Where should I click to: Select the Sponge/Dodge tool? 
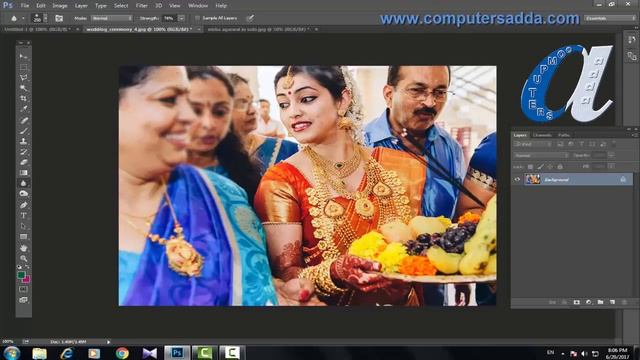pos(23,194)
